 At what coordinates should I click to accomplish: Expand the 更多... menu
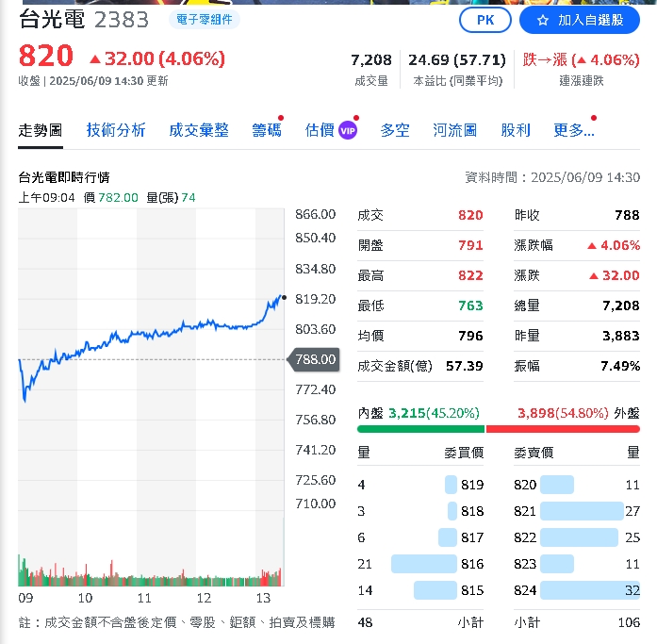click(x=574, y=130)
